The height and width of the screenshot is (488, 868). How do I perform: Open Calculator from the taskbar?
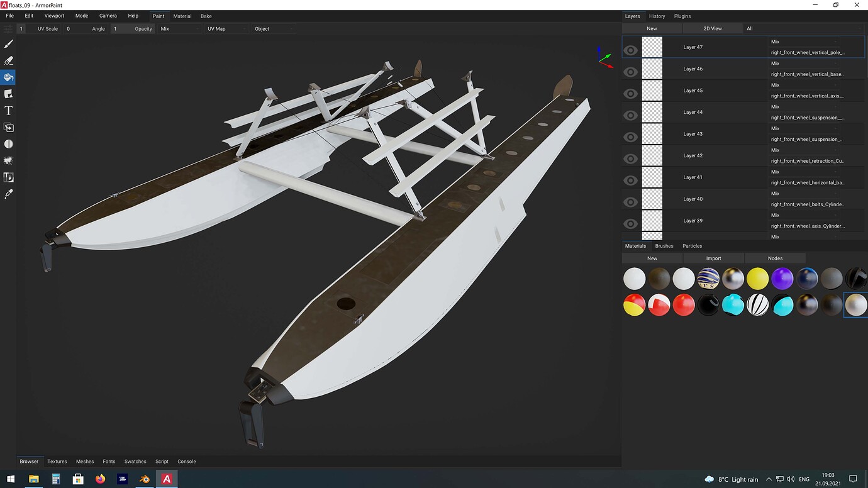56,479
